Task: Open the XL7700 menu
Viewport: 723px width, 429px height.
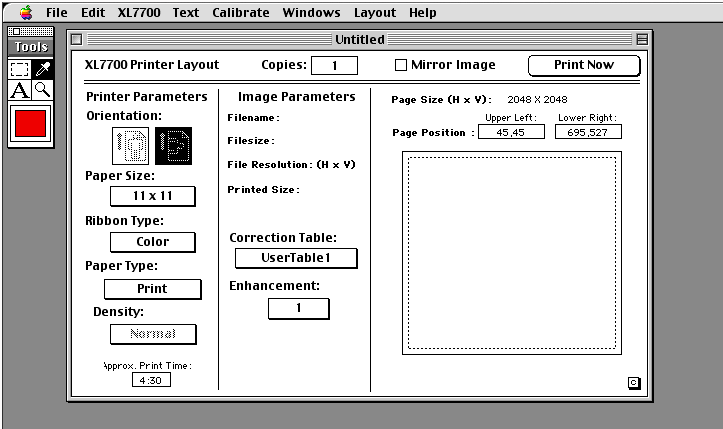Action: [x=139, y=12]
